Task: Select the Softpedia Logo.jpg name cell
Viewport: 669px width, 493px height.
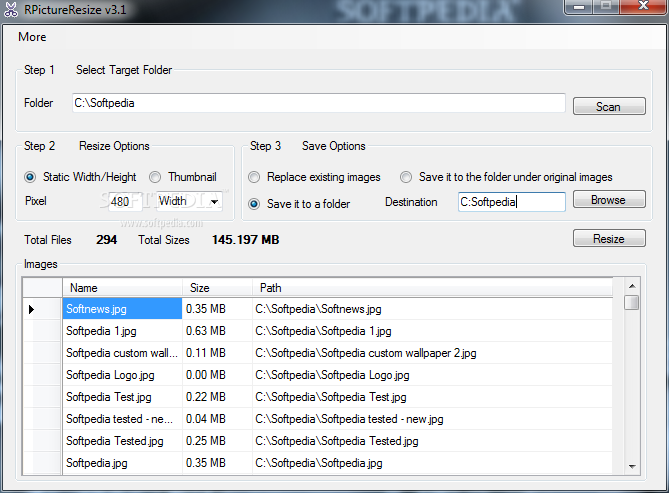Action: coord(122,375)
